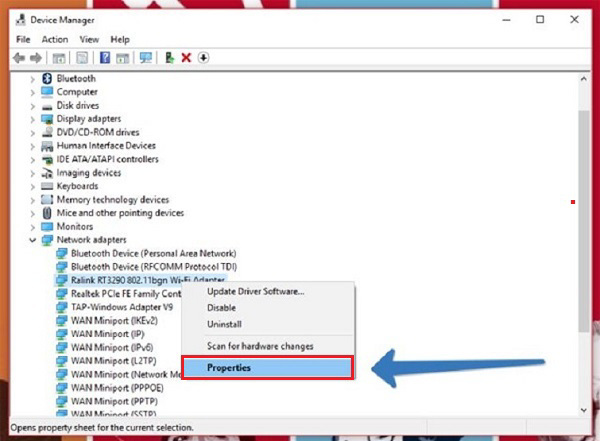Click the Back arrow toolbar icon
The height and width of the screenshot is (441, 600).
(x=18, y=58)
